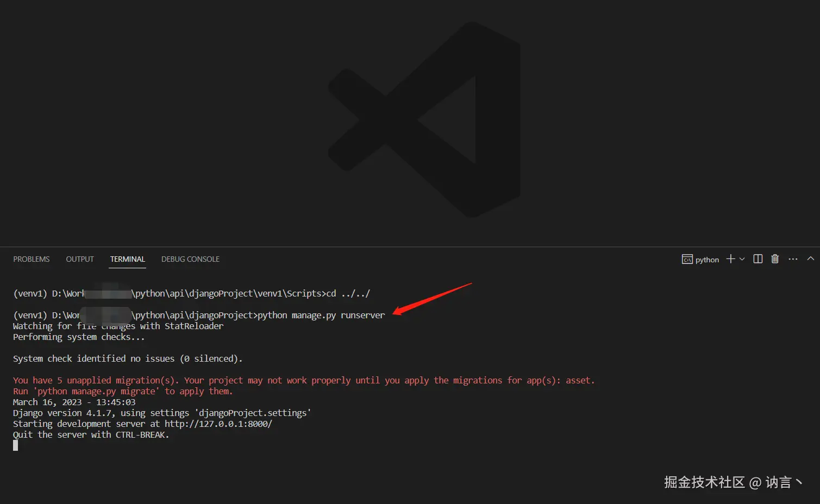Maximize panel with the up chevron
The width and height of the screenshot is (820, 504).
tap(810, 259)
